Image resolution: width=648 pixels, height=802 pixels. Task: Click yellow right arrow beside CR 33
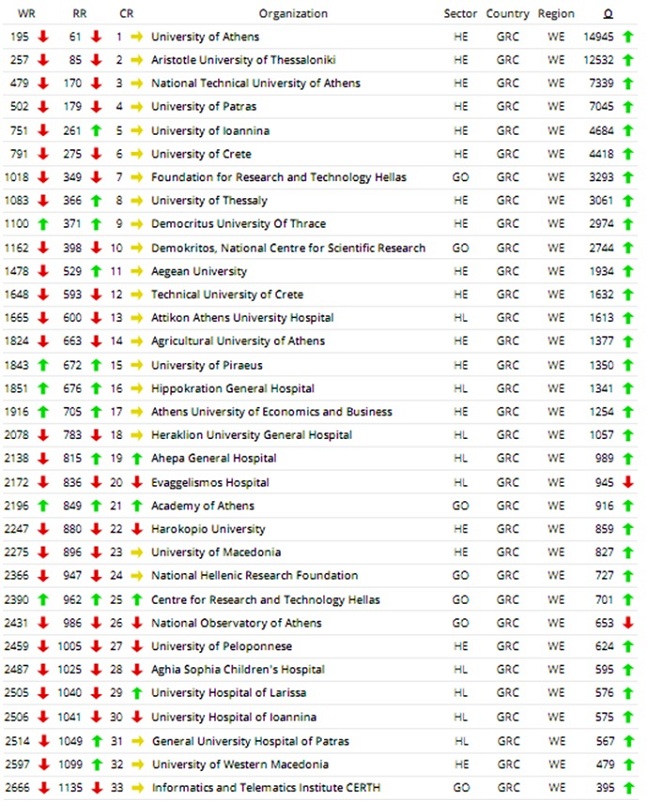pos(138,788)
